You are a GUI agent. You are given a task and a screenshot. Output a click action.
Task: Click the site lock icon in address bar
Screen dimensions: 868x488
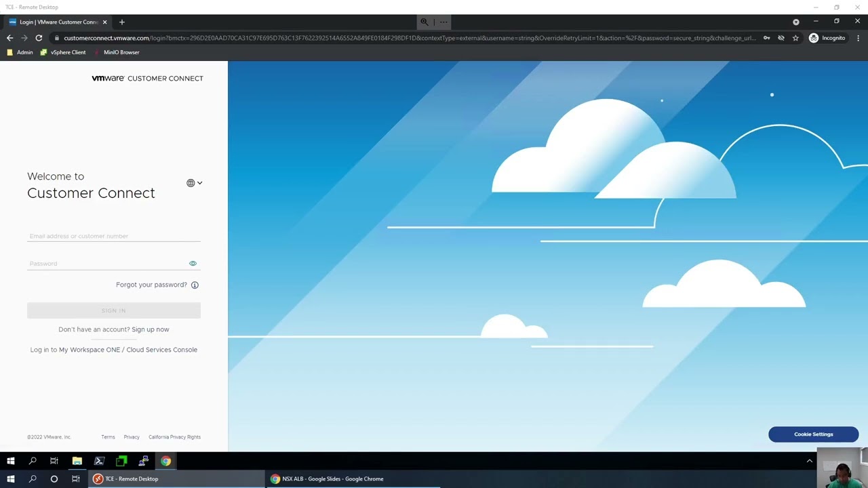click(57, 38)
